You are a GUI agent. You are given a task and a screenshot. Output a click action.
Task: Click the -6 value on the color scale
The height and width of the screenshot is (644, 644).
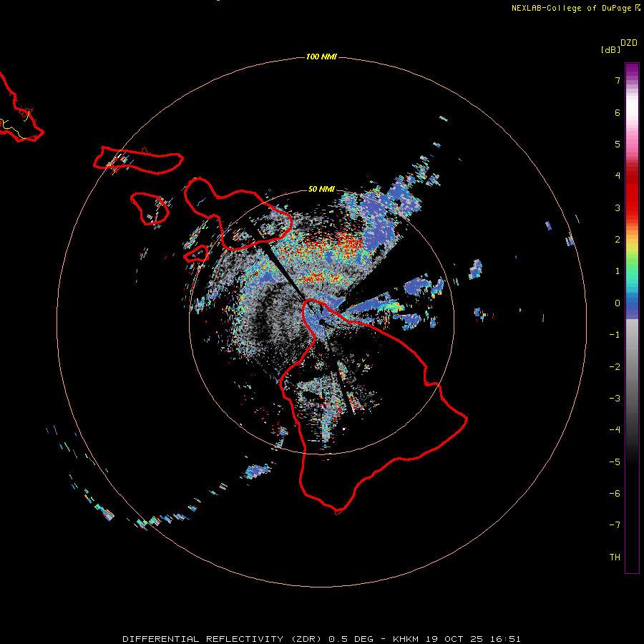point(615,494)
